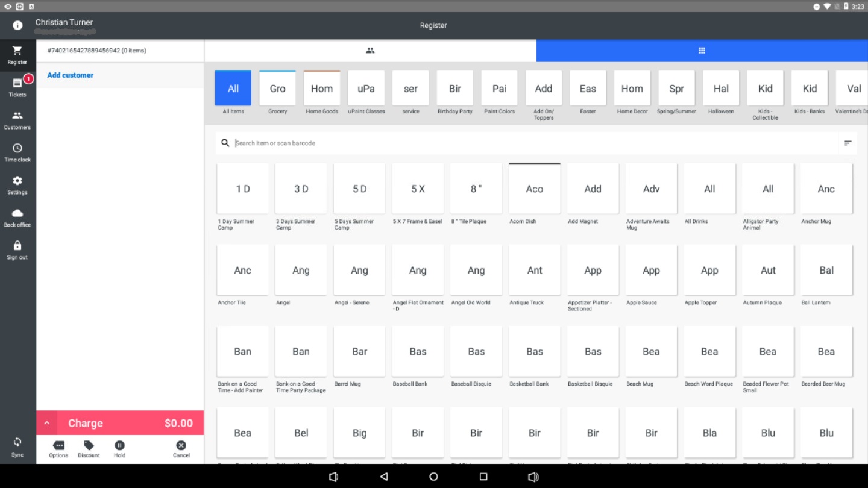The image size is (868, 488).
Task: Select the Home Goods category
Action: tap(322, 92)
